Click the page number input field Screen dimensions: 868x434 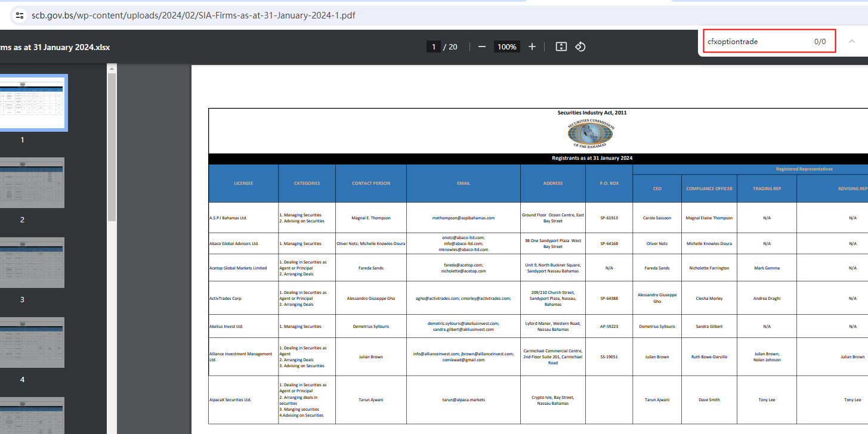(x=434, y=46)
